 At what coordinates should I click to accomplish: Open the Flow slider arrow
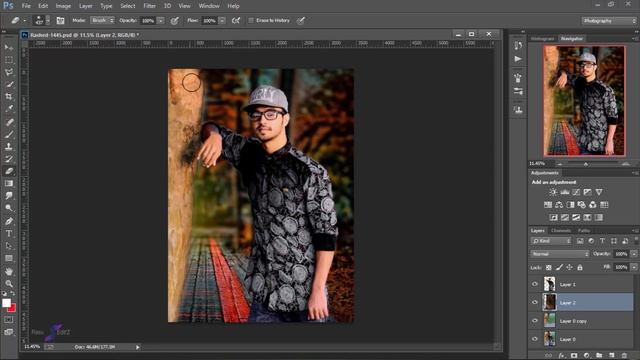point(222,20)
